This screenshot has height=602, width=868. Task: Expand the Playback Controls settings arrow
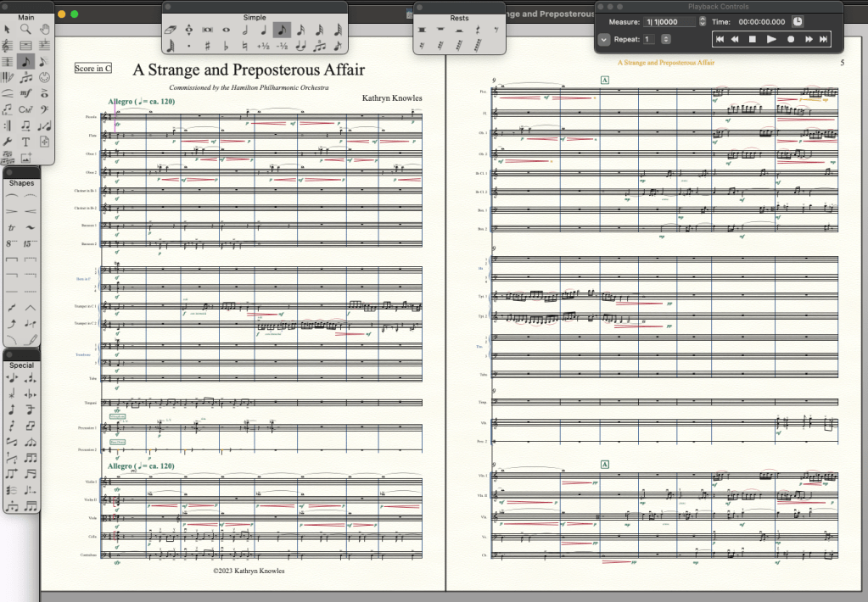603,39
